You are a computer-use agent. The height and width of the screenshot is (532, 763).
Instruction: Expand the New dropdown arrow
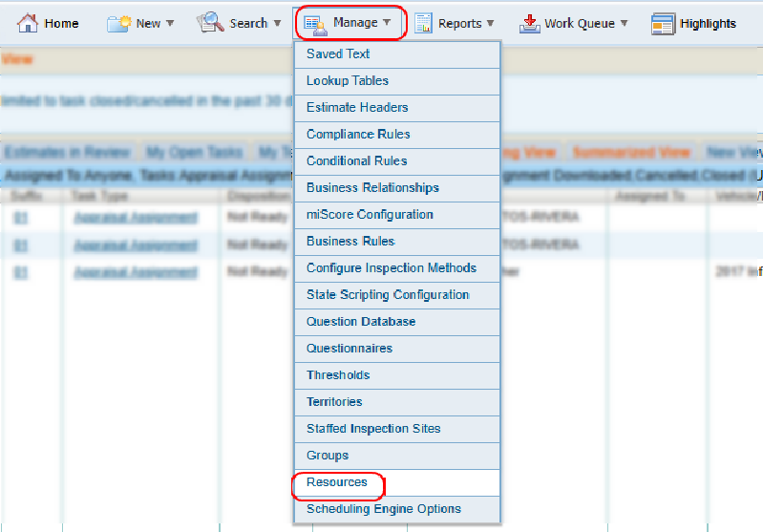[x=170, y=24]
